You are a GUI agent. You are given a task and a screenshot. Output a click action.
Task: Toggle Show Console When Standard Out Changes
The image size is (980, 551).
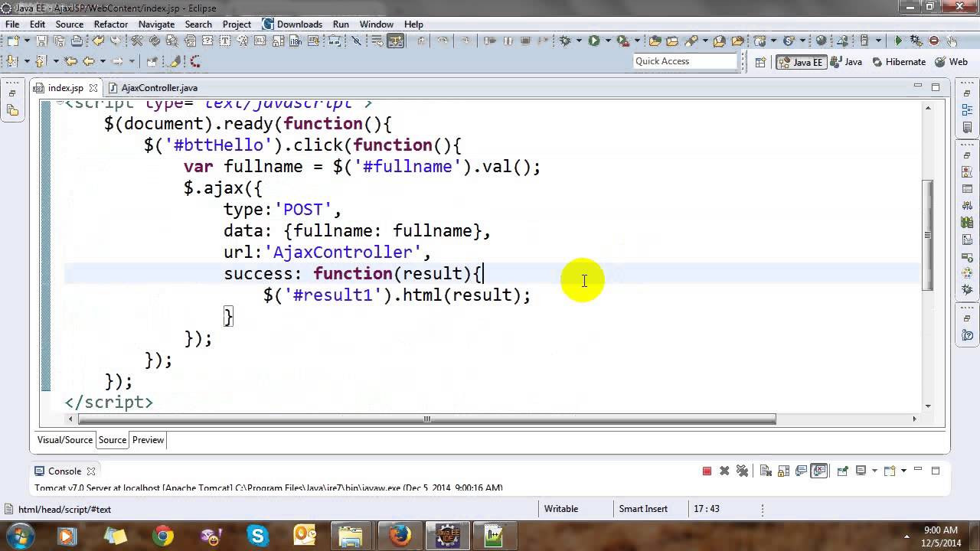[801, 471]
